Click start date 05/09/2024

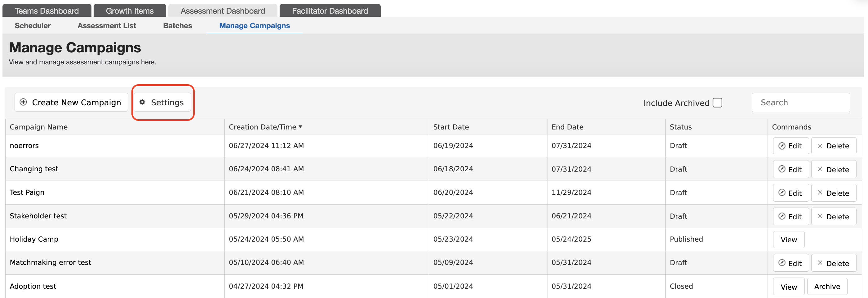[x=453, y=263]
